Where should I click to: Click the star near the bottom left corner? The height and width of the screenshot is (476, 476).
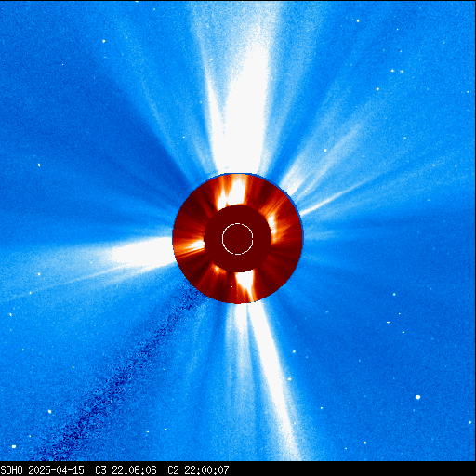pyautogui.click(x=14, y=446)
